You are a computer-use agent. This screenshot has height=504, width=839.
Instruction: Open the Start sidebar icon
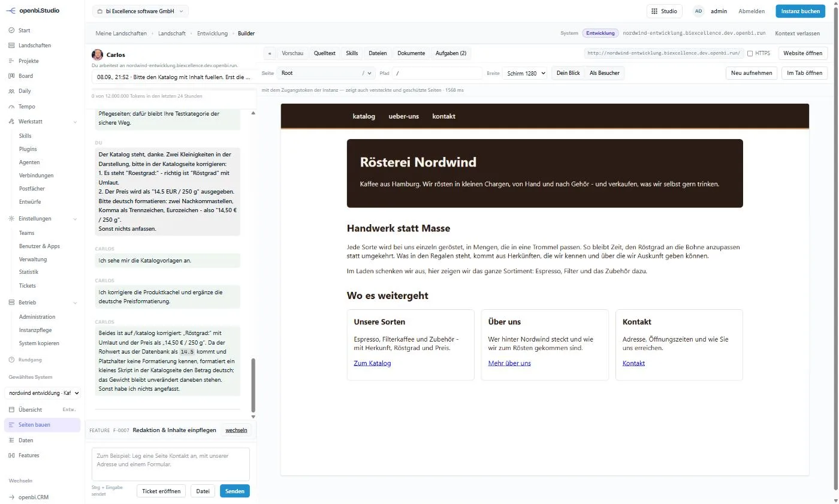pos(11,30)
